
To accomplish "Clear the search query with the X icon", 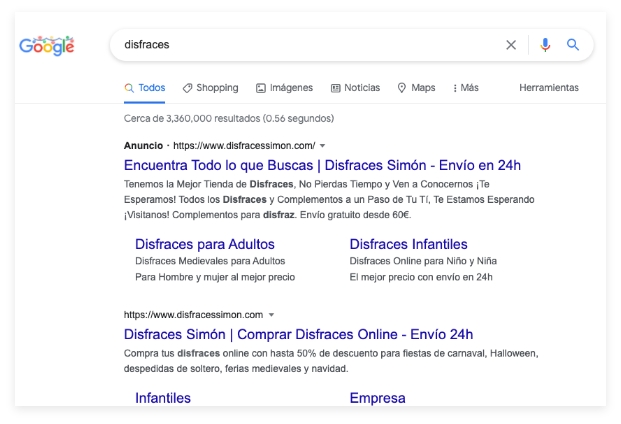I will coord(511,45).
